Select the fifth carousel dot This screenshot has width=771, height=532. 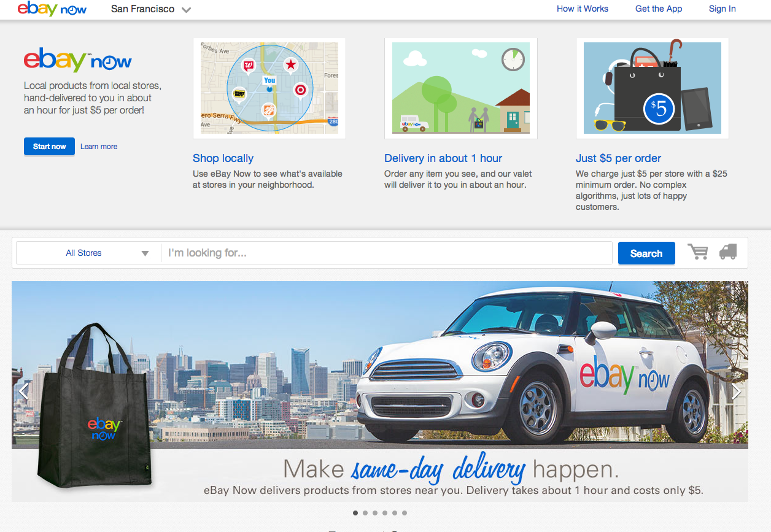pyautogui.click(x=395, y=513)
